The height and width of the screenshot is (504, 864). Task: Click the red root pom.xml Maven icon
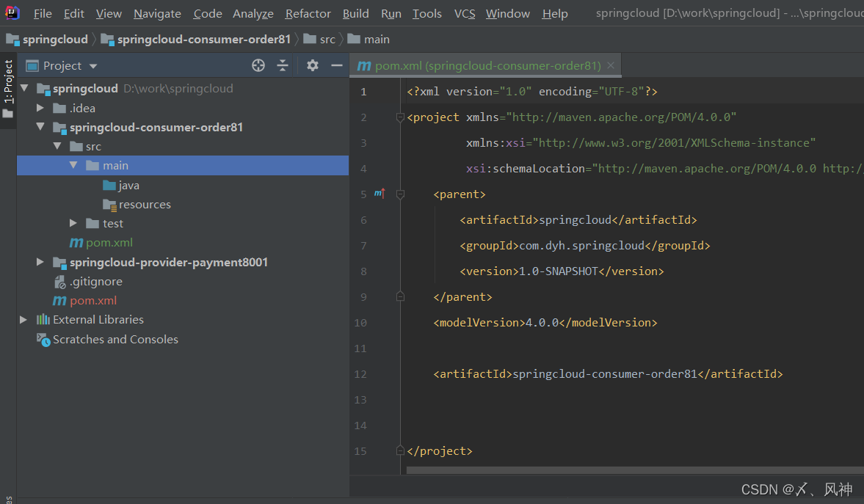click(x=59, y=300)
